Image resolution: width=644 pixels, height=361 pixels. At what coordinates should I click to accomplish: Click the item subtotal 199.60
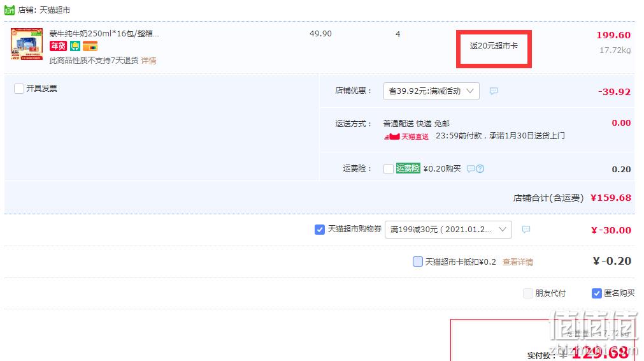coord(613,35)
